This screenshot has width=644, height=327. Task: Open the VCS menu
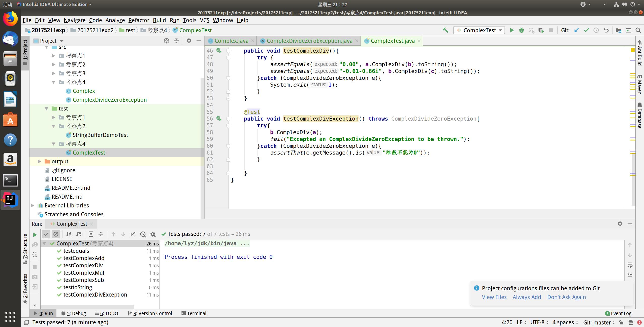tap(205, 20)
